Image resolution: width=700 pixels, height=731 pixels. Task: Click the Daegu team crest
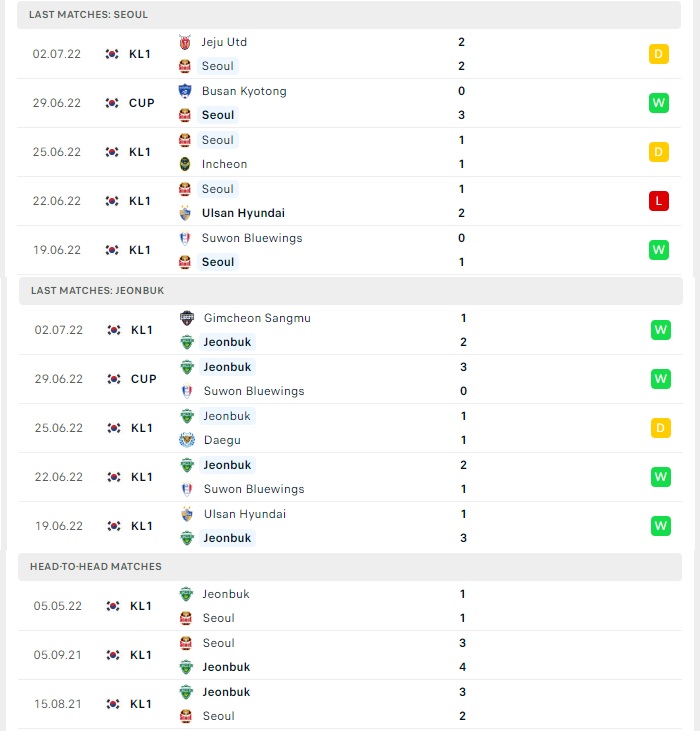[x=187, y=440]
